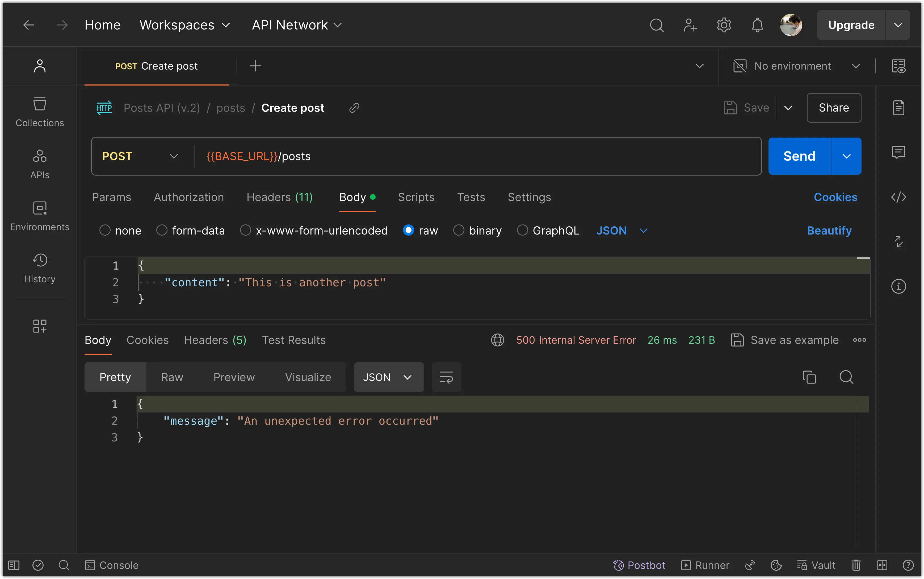The width and height of the screenshot is (924, 579).
Task: Copy the response body
Action: (809, 377)
